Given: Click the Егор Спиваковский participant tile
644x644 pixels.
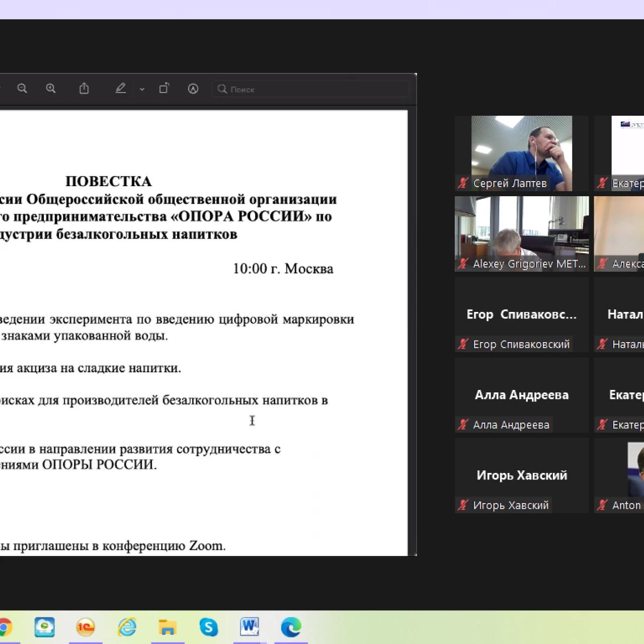Looking at the screenshot, I should tap(522, 314).
